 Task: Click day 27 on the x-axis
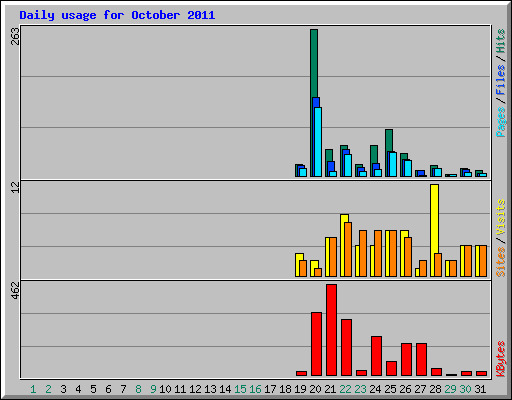click(420, 389)
